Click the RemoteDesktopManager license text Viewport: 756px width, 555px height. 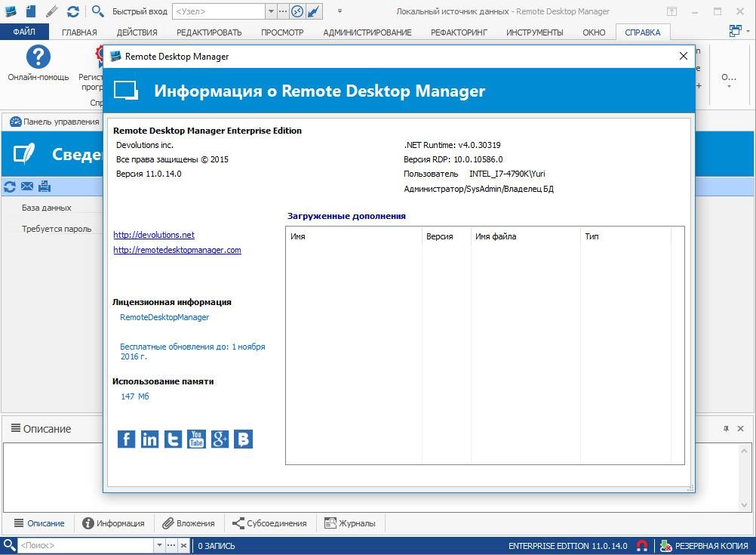[x=164, y=317]
